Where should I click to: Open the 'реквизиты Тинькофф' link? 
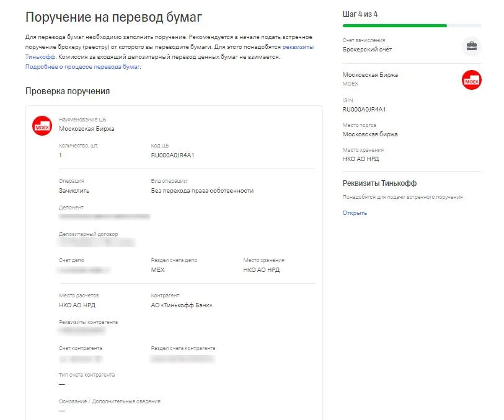169,51
